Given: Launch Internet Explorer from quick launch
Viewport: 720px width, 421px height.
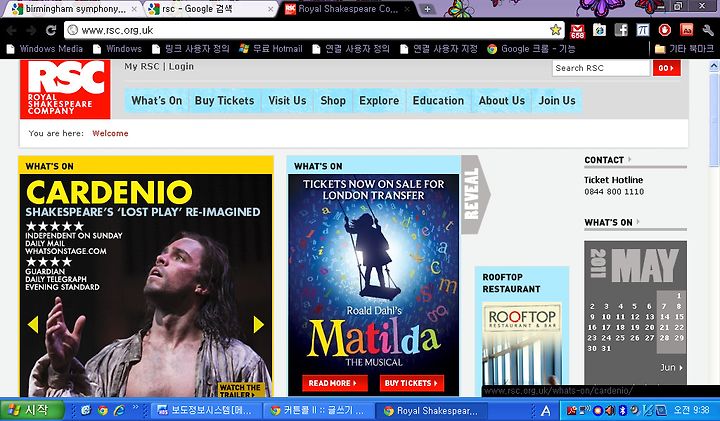Looking at the screenshot, I should pos(119,410).
